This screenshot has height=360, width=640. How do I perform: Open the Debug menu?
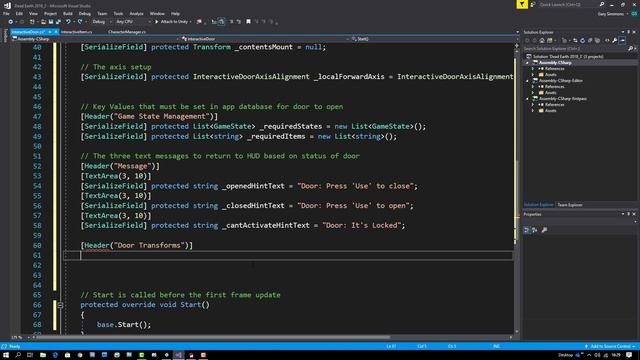84,13
